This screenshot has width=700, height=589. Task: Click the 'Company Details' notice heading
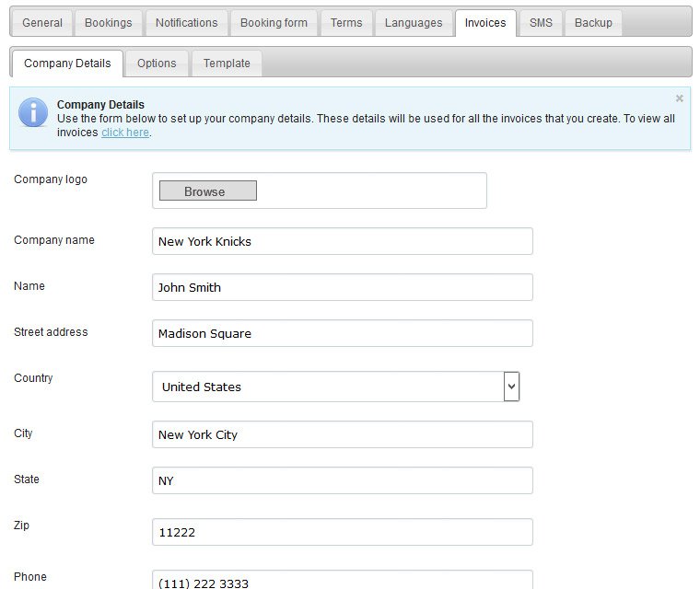pos(100,104)
